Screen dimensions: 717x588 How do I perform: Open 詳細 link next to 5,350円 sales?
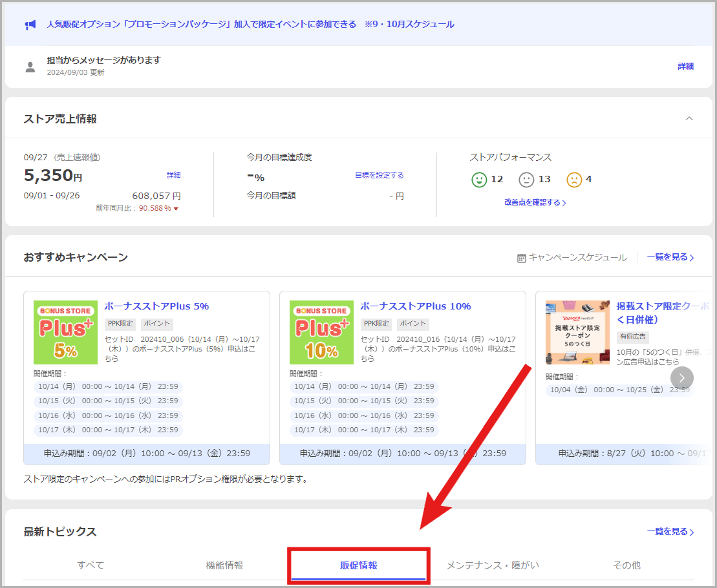coord(174,175)
